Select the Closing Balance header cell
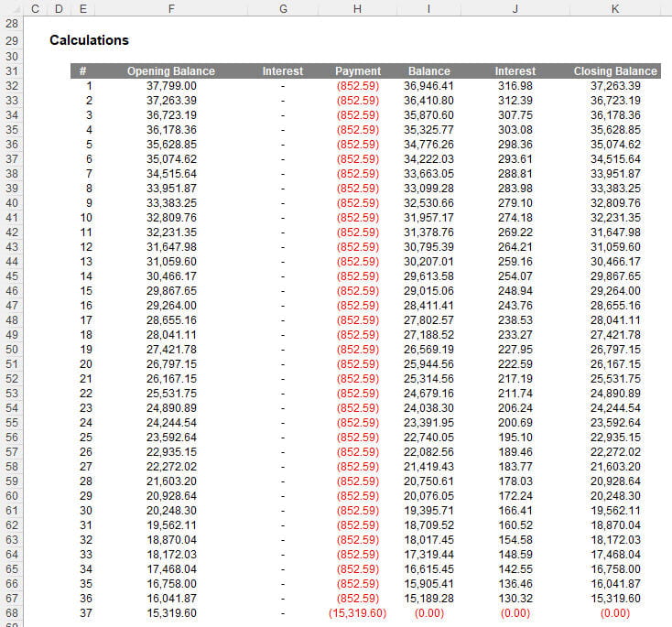Viewport: 672px width, 627px height. click(x=614, y=71)
